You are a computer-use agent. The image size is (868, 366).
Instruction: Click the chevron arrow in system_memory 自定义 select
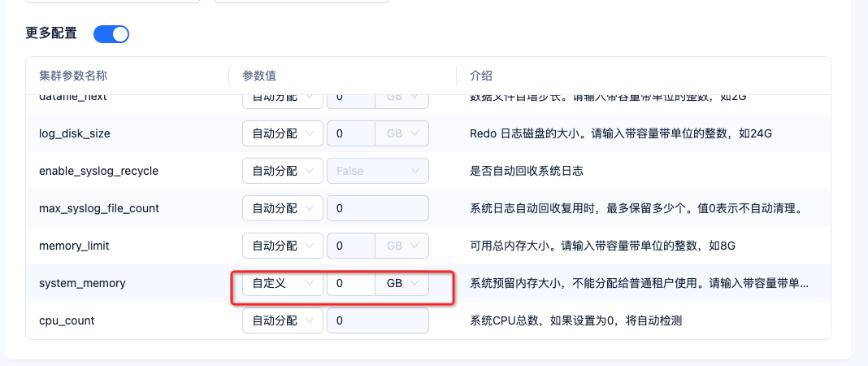(x=310, y=283)
